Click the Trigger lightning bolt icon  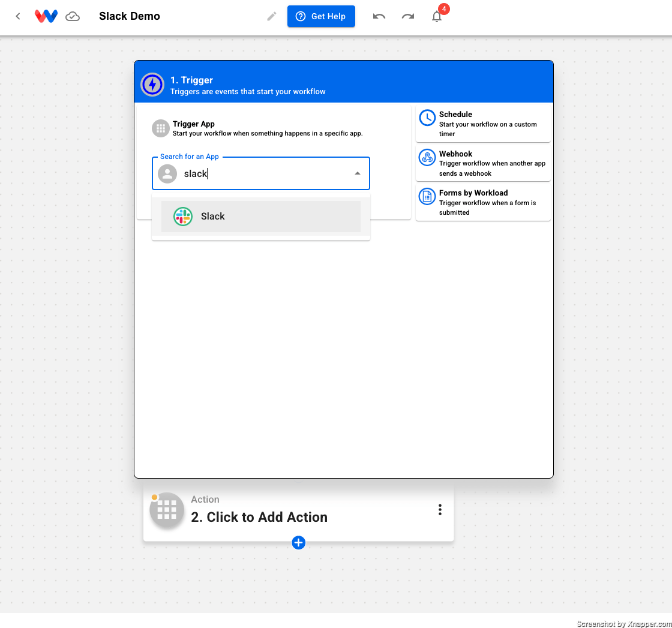(152, 85)
